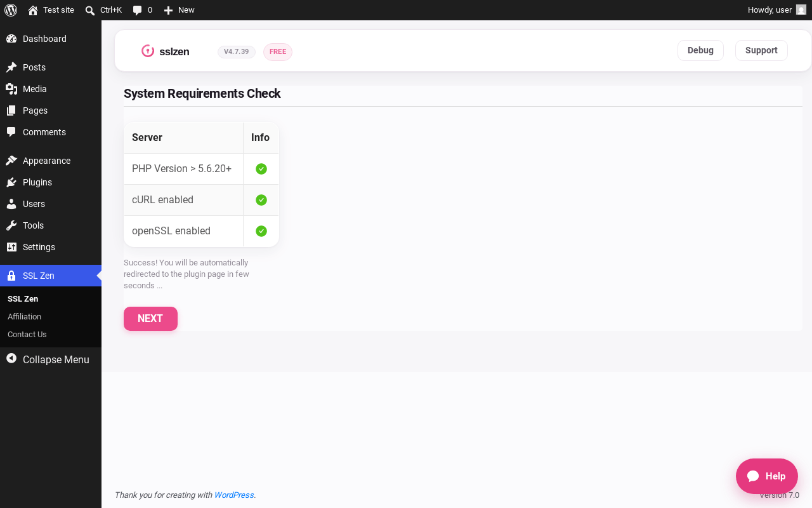
Task: Click the Settings sliders icon
Action: click(x=11, y=247)
